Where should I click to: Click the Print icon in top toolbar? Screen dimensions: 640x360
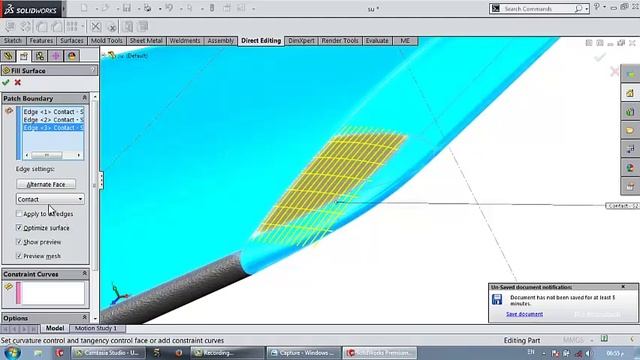pos(147,8)
